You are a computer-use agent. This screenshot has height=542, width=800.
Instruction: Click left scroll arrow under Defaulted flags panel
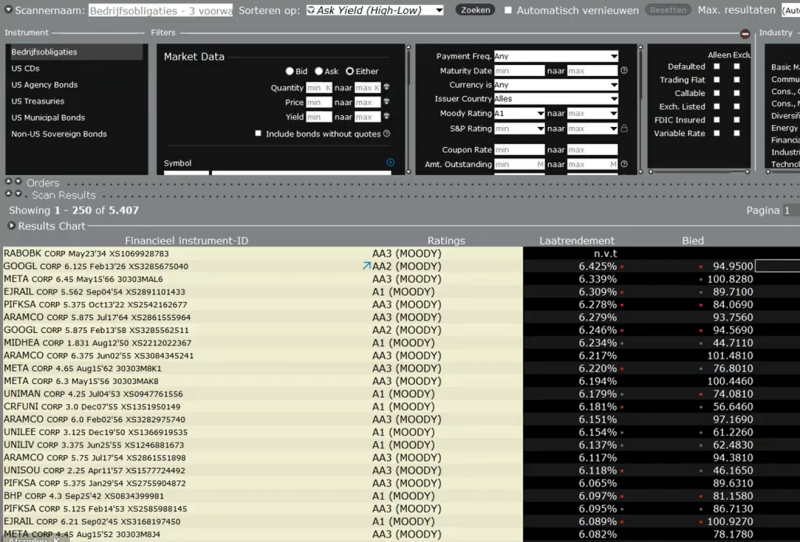tap(651, 172)
